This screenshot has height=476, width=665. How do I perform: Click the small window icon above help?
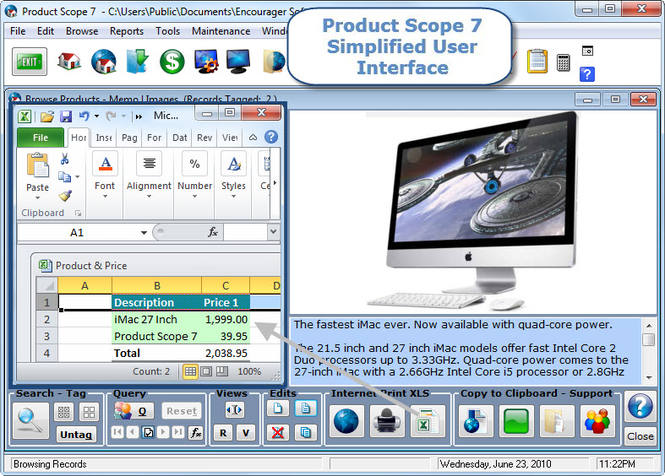[587, 51]
